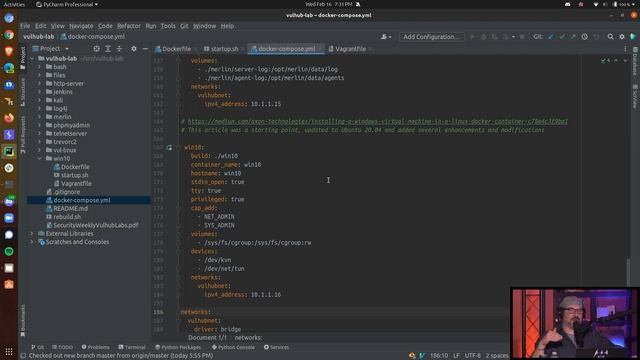This screenshot has height=360, width=640.
Task: Click the Git update project checkmark icon
Action: click(551, 37)
